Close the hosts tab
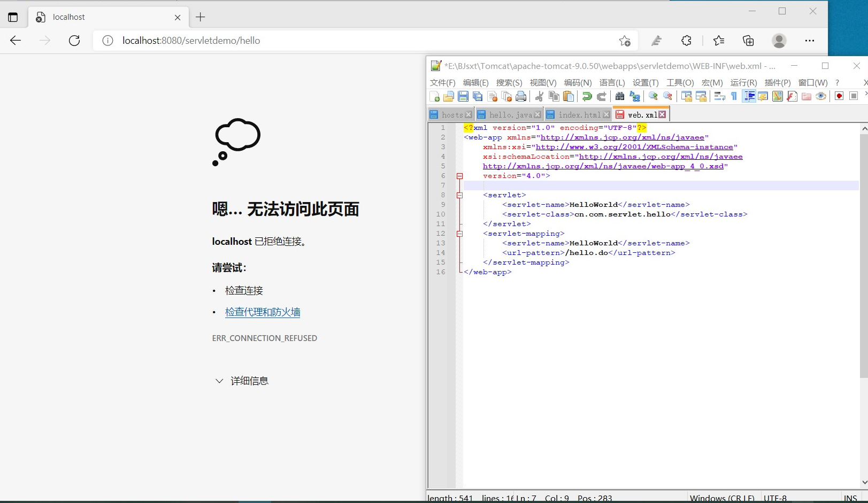This screenshot has height=503, width=868. click(468, 115)
